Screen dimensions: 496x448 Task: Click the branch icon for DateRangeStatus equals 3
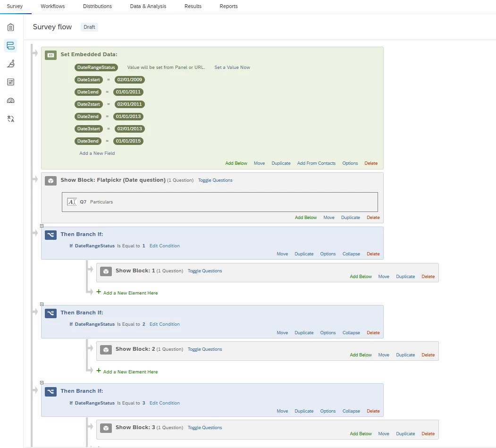click(x=50, y=392)
